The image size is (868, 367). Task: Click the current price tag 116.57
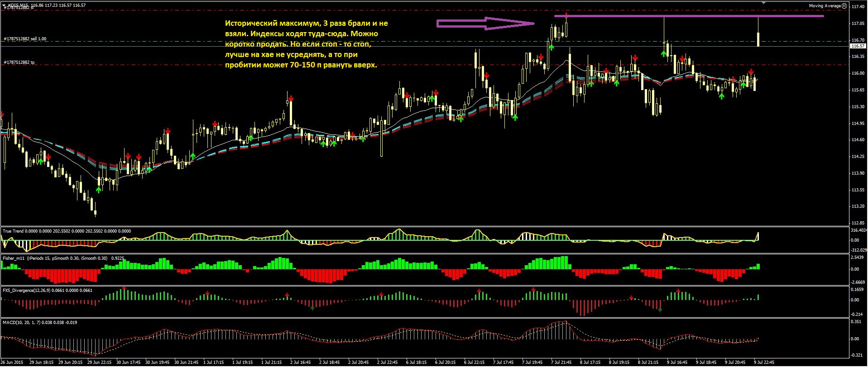(858, 46)
